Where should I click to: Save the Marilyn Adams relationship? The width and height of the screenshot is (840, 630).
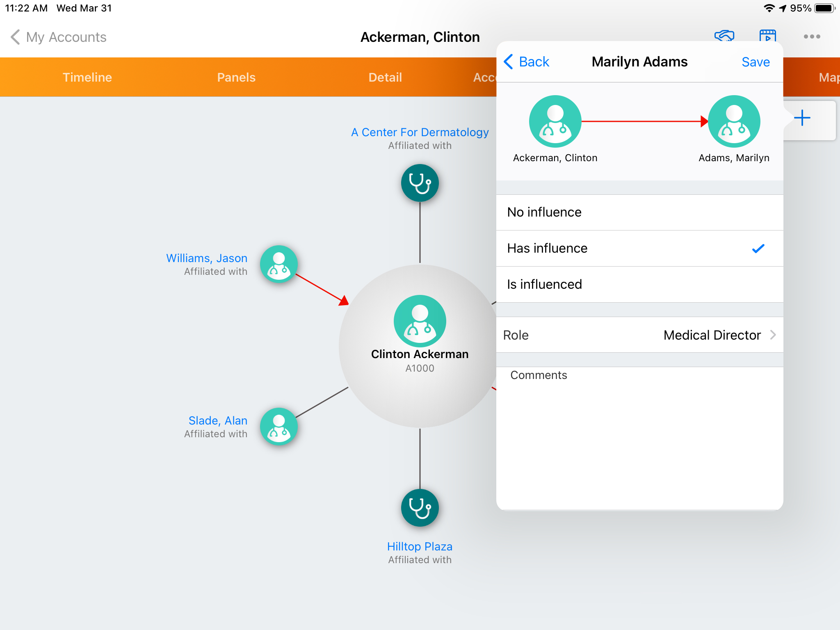[x=755, y=62]
